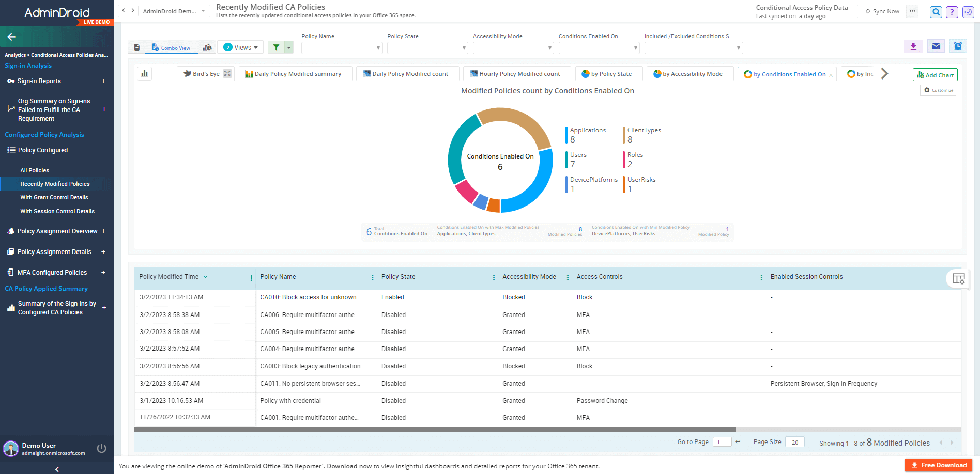This screenshot has width=980, height=474.
Task: Apply filters using the green funnel icon
Action: point(276,47)
